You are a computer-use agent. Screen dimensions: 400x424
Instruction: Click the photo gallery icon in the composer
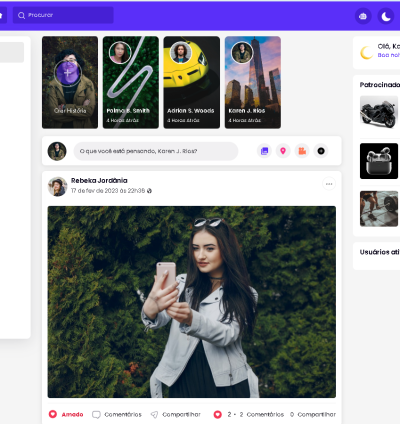(x=264, y=151)
